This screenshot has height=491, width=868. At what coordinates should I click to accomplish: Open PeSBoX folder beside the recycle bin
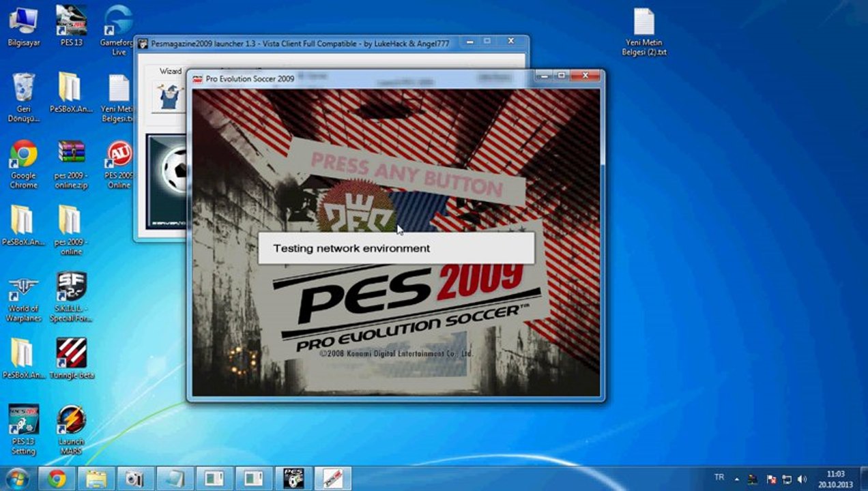(x=71, y=93)
